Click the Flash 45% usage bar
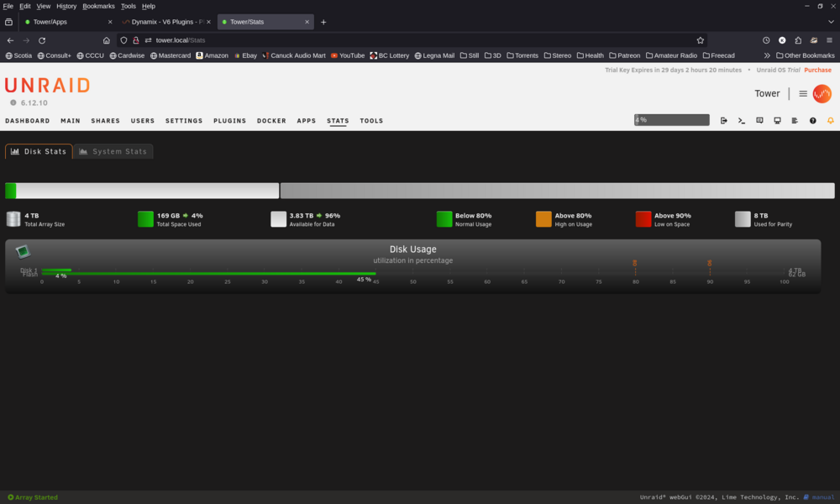The height and width of the screenshot is (504, 840). (208, 274)
